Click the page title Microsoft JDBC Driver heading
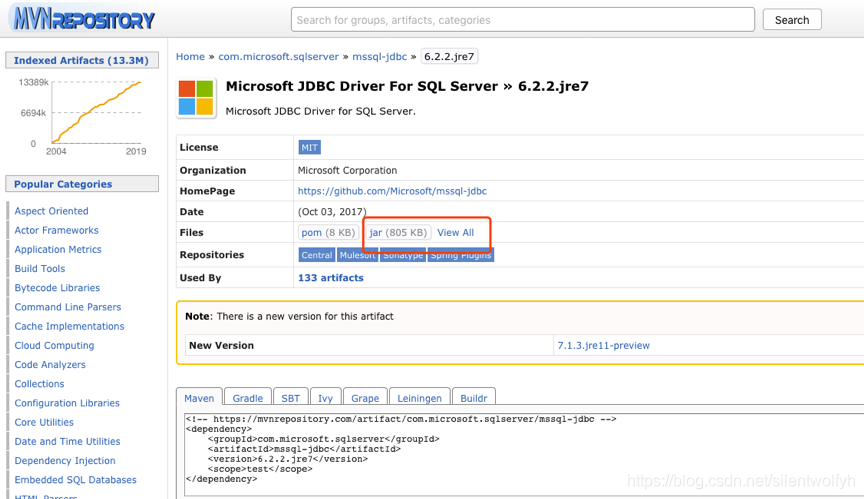 407,86
